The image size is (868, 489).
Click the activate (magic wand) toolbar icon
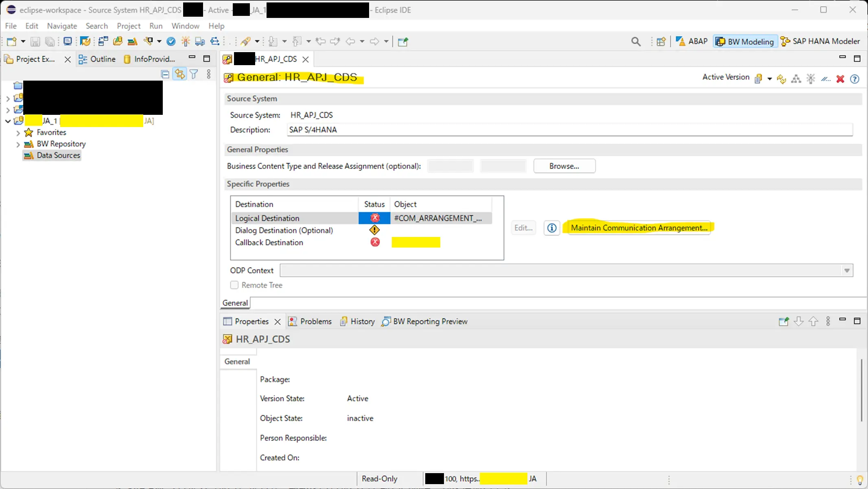coord(186,41)
